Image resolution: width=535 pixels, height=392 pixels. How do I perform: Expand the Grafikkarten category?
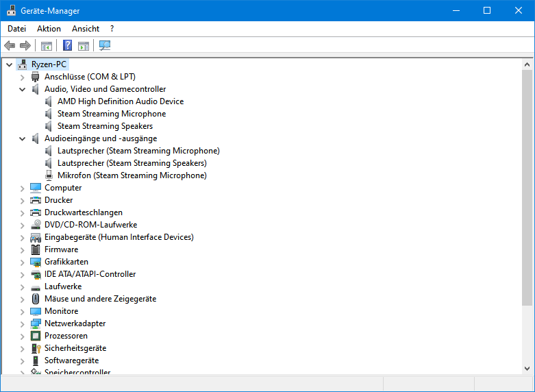pos(22,262)
